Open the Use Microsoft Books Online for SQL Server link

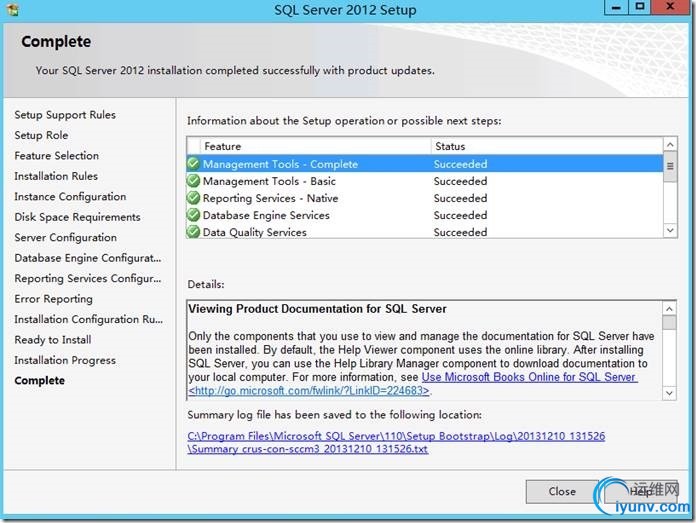(530, 377)
